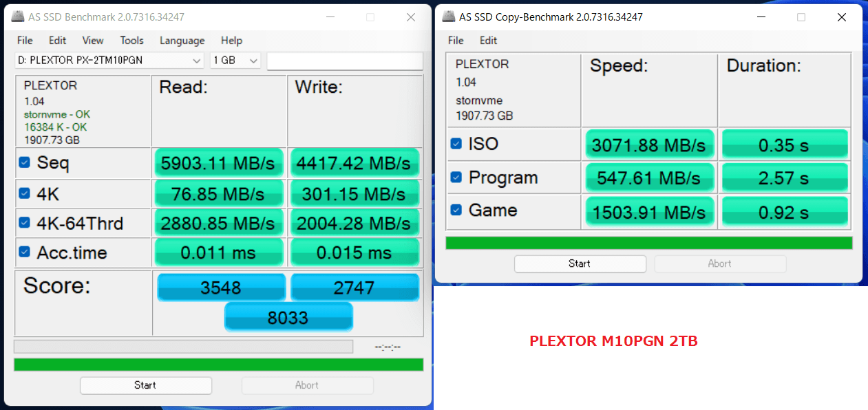Click the AS SSD Copy-Benchmark title bar icon
Screen dimensions: 868x410
(x=449, y=17)
